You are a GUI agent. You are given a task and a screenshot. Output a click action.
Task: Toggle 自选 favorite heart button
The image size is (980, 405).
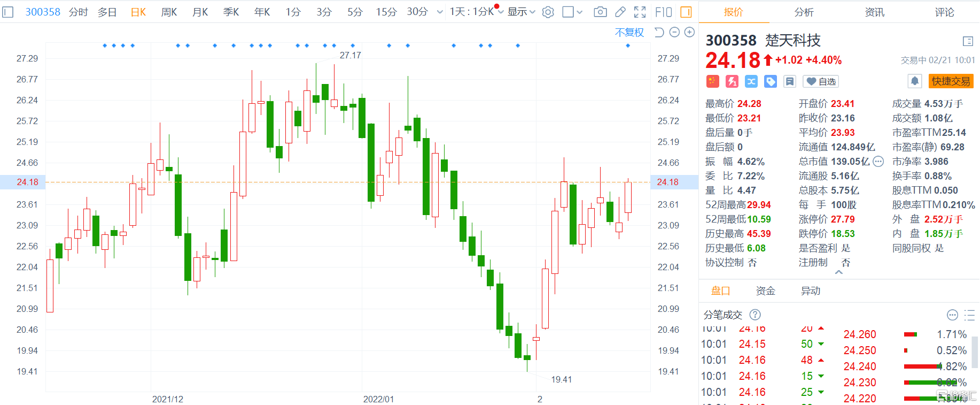(821, 81)
